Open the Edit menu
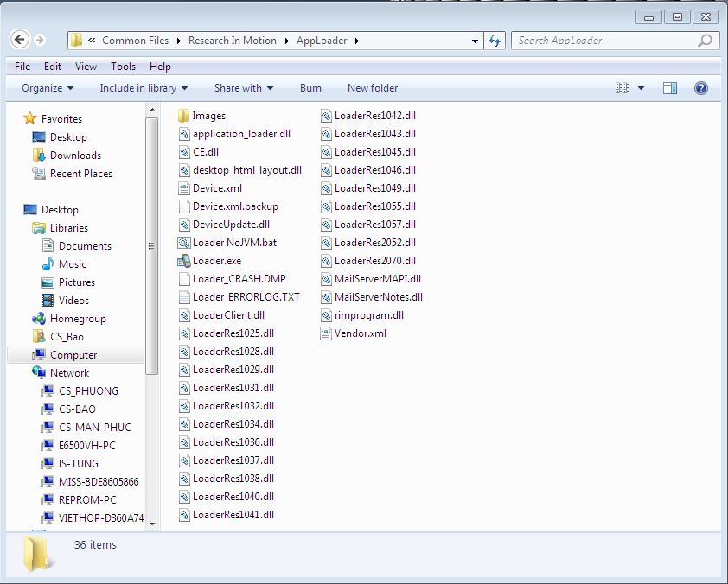 53,67
